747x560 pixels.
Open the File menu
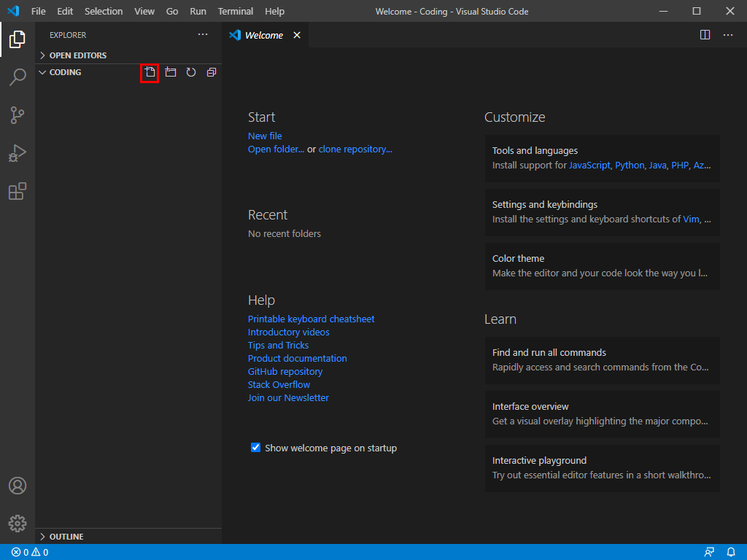[x=39, y=11]
